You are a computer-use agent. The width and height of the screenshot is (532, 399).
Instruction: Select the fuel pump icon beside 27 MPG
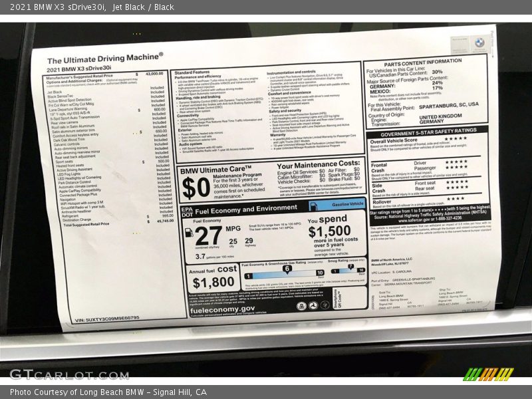(190, 232)
